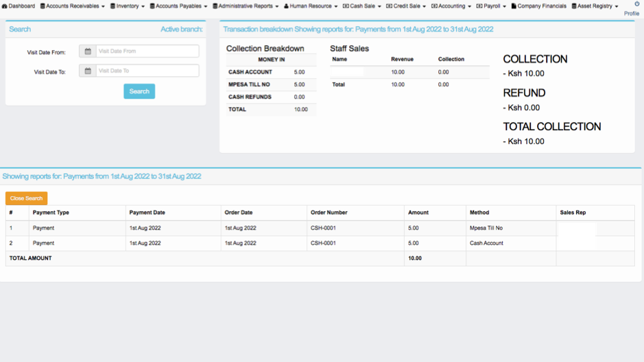Expand the Asset Registry dropdown arrow
The height and width of the screenshot is (362, 644).
coord(617,7)
